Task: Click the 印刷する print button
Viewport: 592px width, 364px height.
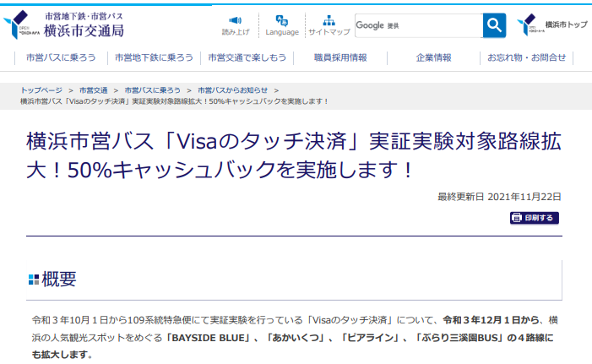Action: pyautogui.click(x=535, y=218)
